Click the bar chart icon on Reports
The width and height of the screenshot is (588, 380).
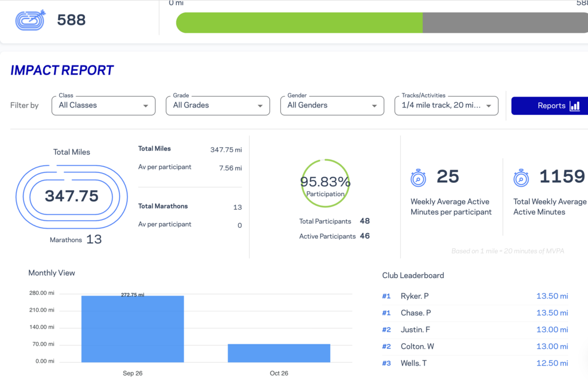click(x=574, y=106)
